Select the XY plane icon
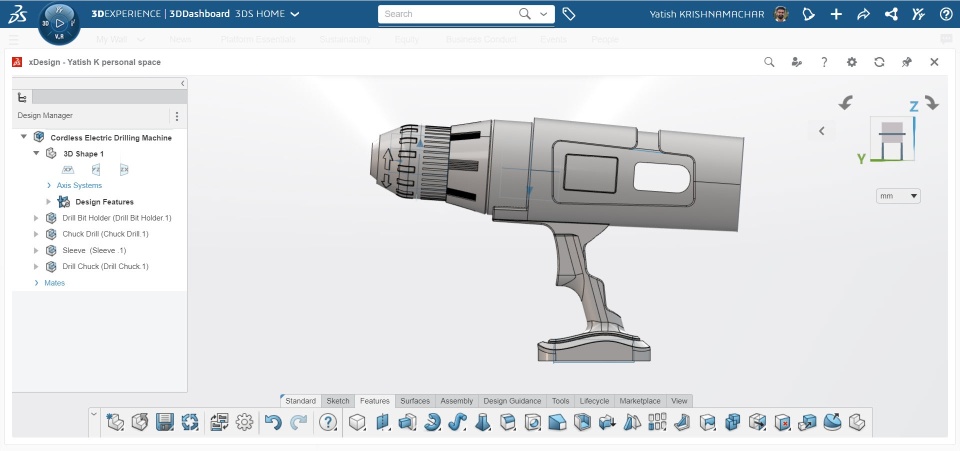The image size is (960, 451). tap(68, 170)
